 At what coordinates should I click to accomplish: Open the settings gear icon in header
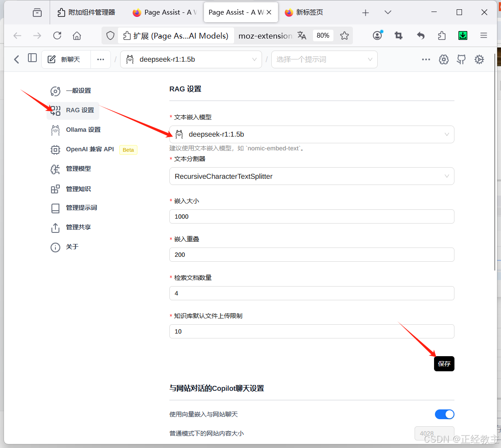point(479,59)
